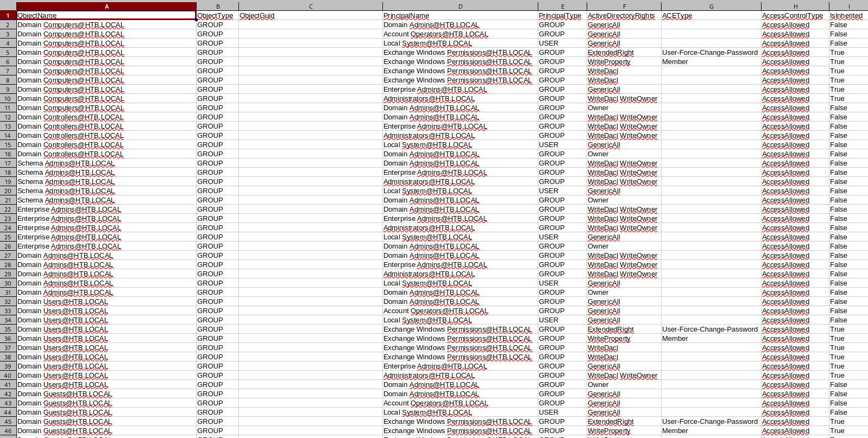
Task: Select row header 17
Action: pos(8,163)
